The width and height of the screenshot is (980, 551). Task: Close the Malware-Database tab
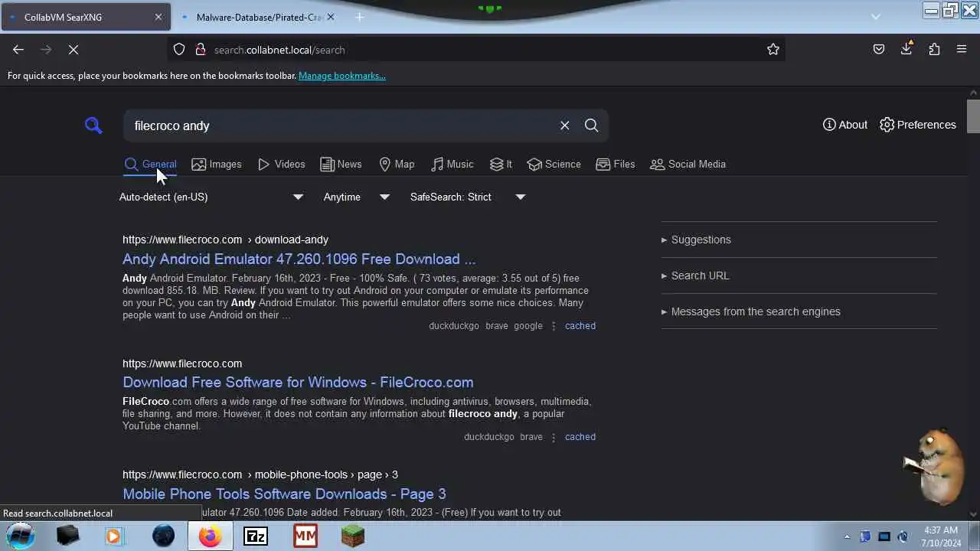(331, 17)
